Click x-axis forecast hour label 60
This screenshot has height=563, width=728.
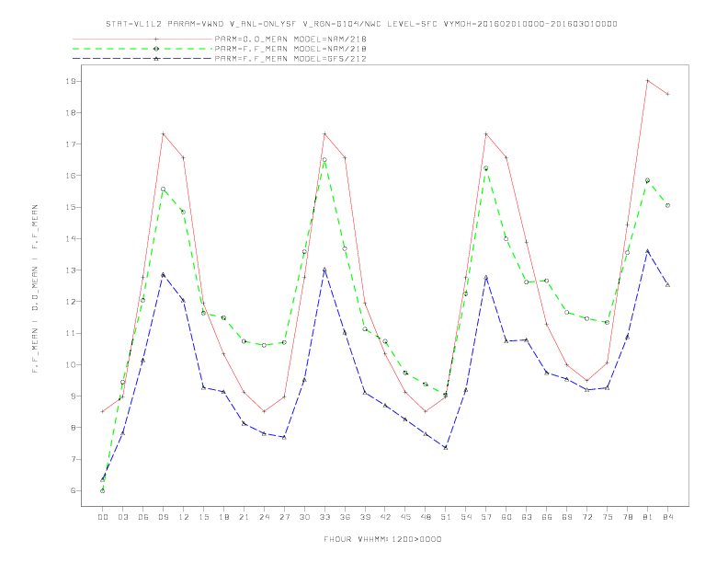(506, 517)
